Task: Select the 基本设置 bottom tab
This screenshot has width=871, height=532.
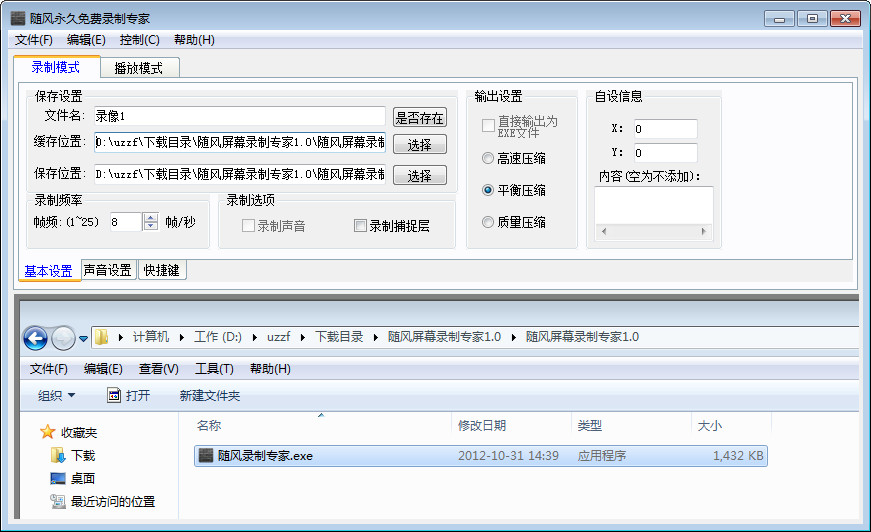Action: (49, 271)
